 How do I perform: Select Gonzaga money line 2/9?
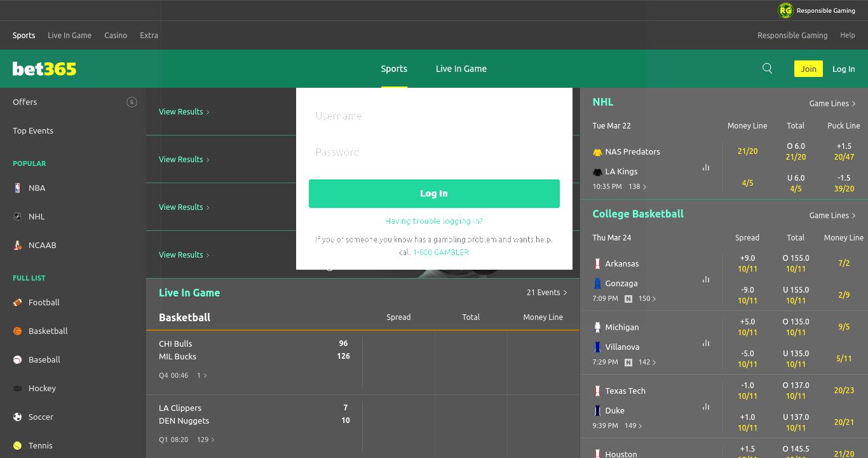pos(844,295)
